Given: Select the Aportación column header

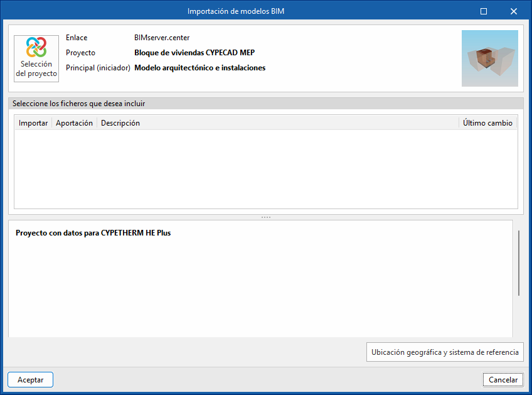Looking at the screenshot, I should pyautogui.click(x=74, y=123).
